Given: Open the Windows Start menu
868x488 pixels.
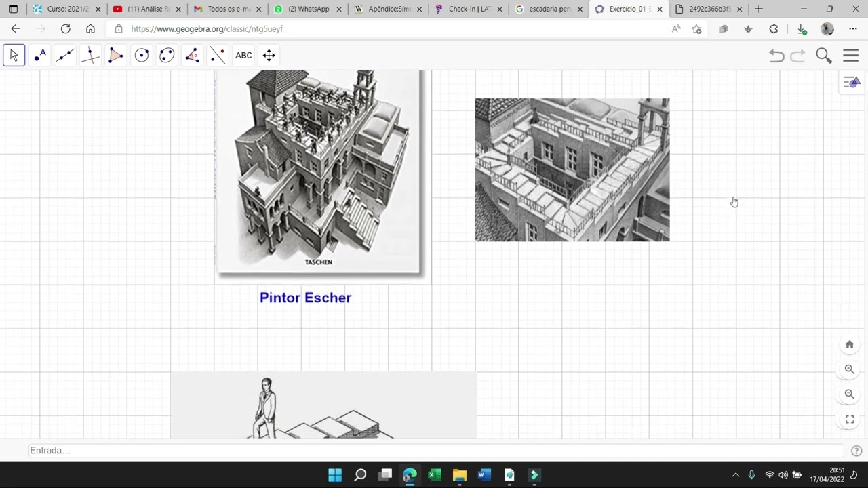Looking at the screenshot, I should (x=335, y=475).
